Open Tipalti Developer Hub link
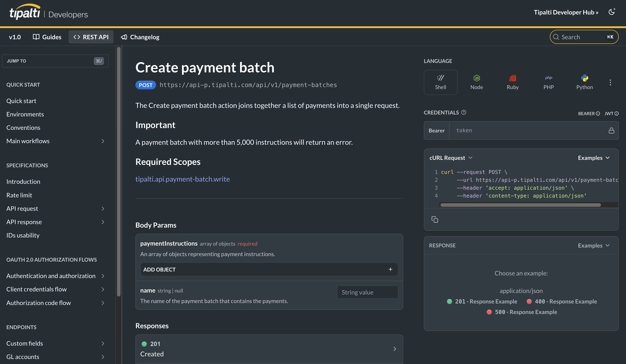 pyautogui.click(x=566, y=12)
